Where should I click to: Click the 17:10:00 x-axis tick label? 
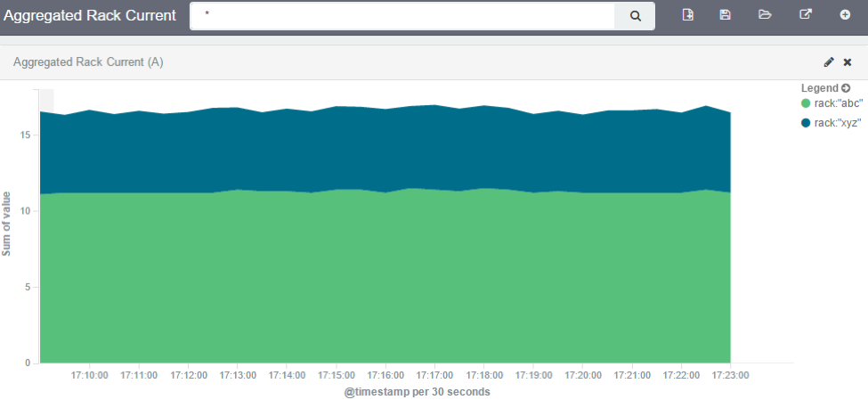(x=90, y=375)
